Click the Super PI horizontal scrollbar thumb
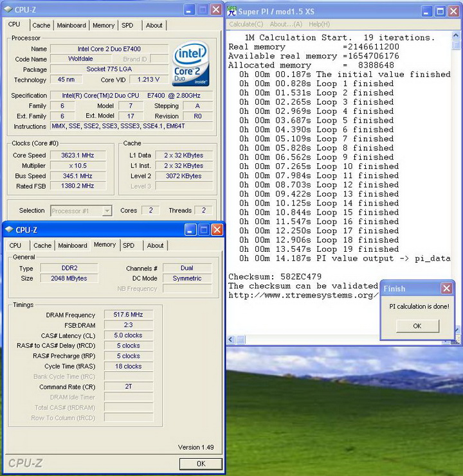463x476 pixels. [x=241, y=339]
